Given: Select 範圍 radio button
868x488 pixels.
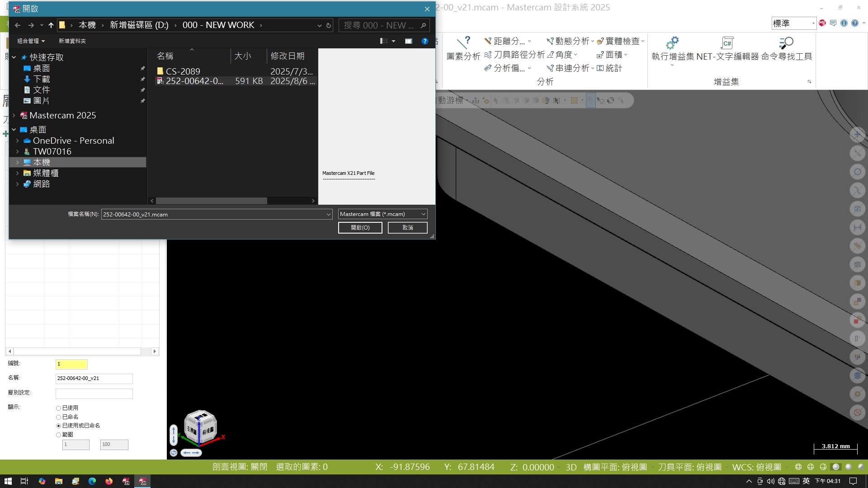Looking at the screenshot, I should [x=58, y=435].
